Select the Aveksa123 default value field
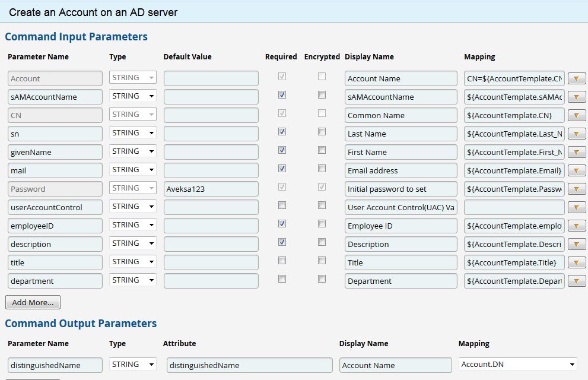Screen dimensions: 588x380 point(211,189)
